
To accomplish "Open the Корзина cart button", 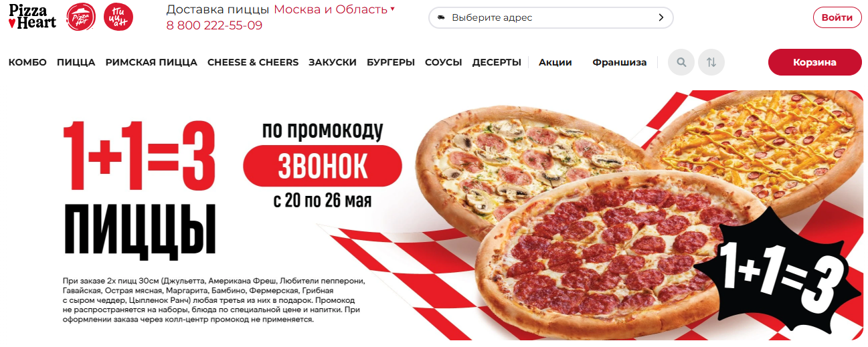I will pos(815,62).
